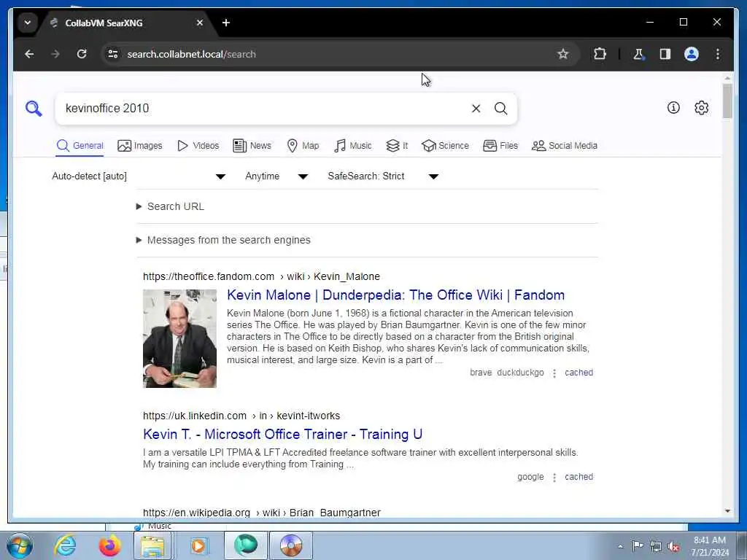This screenshot has height=560, width=747.
Task: Open Chrome Labs flask icon
Action: point(638,54)
